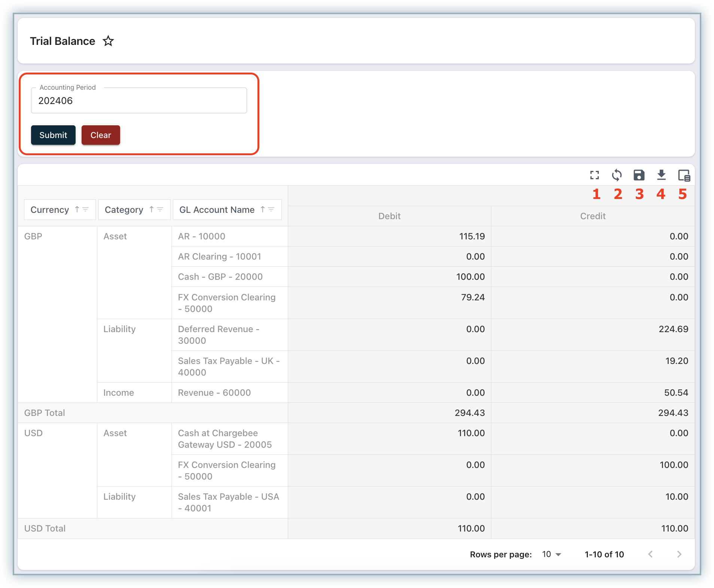Go to next page of results
The image size is (714, 588).
(x=679, y=554)
